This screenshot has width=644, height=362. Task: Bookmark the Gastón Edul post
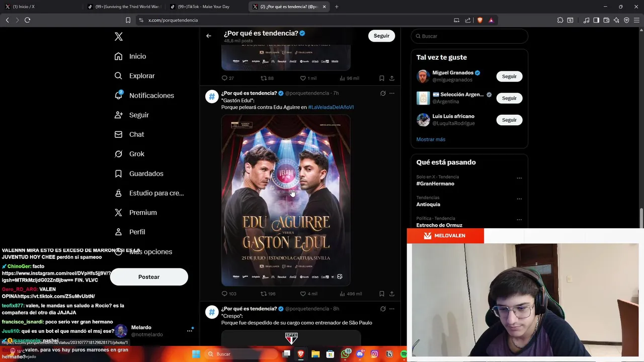point(381,294)
